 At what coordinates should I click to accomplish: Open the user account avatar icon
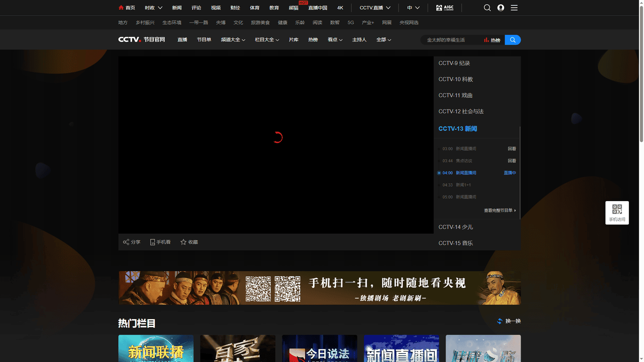pos(501,8)
